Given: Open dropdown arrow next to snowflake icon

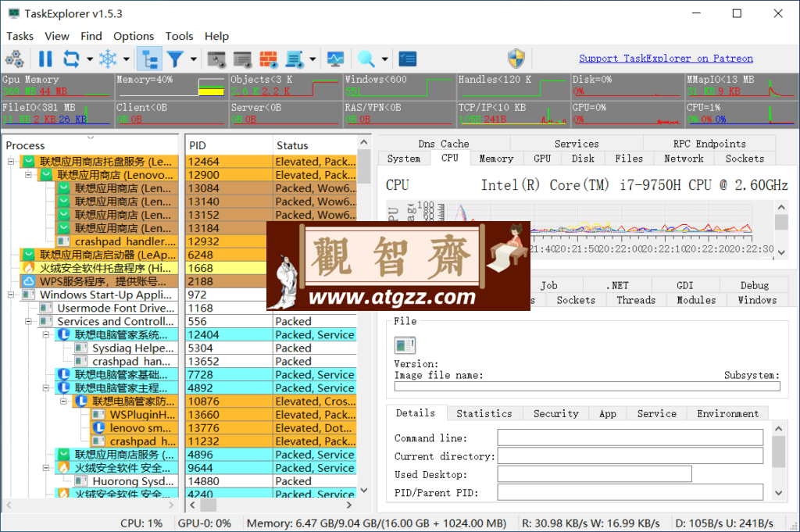Looking at the screenshot, I should point(127,59).
